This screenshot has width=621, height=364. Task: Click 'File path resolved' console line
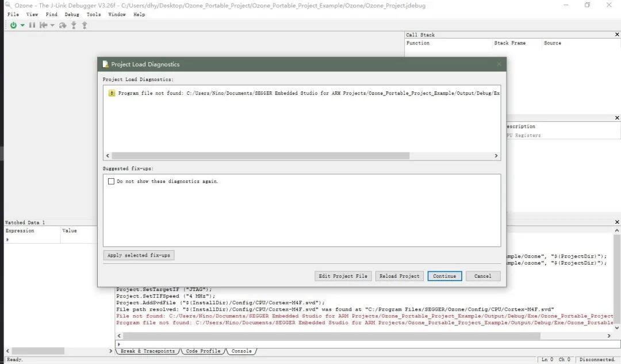click(335, 309)
